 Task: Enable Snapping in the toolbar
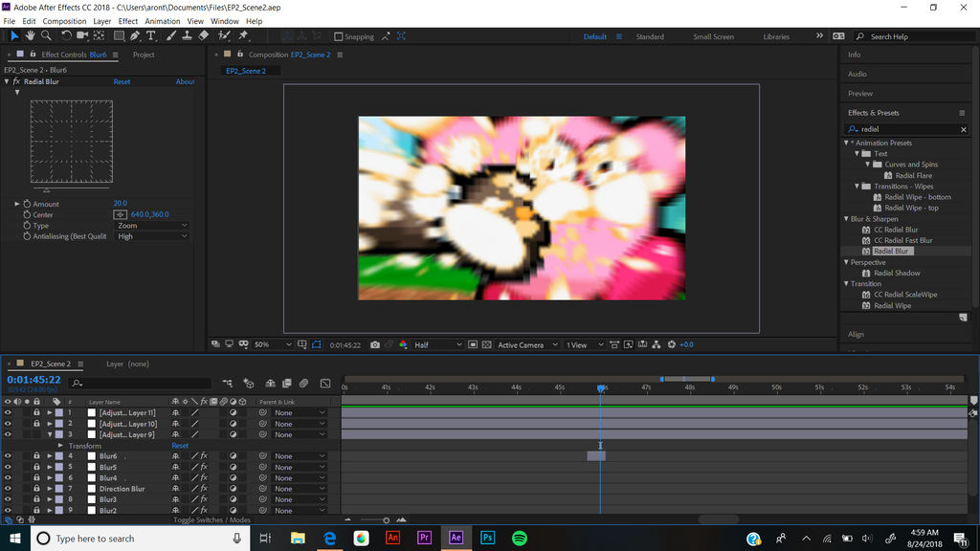pyautogui.click(x=337, y=36)
